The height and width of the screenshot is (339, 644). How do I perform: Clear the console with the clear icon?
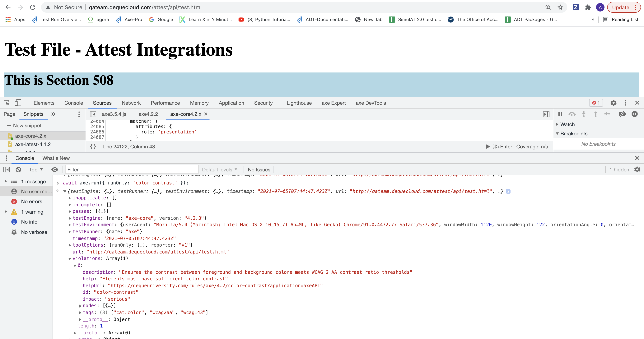tap(18, 169)
